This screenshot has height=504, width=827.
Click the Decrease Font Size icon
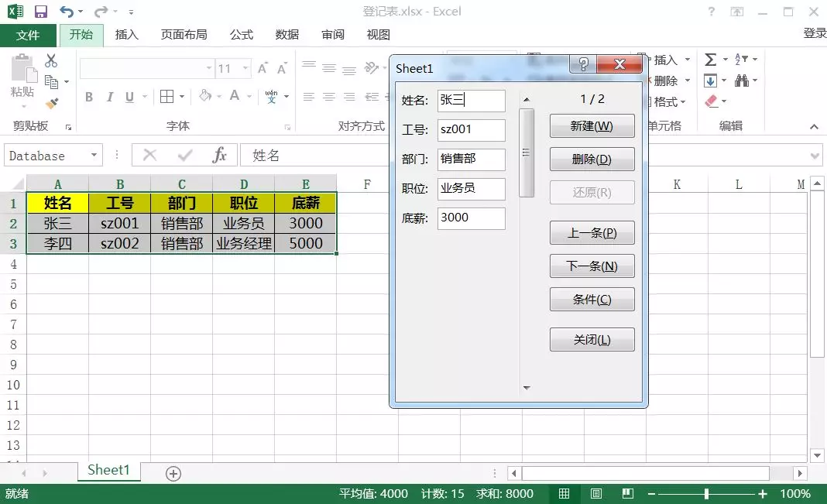click(x=282, y=68)
